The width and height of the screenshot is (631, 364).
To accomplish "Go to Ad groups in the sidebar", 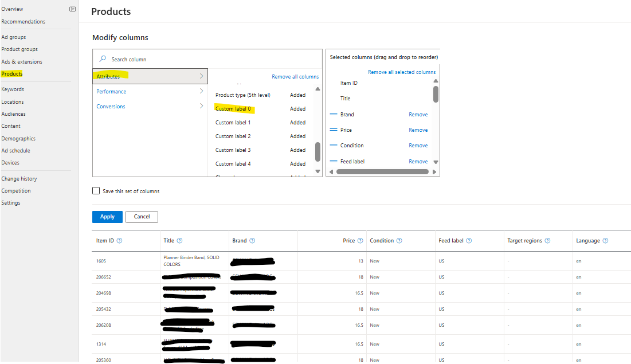I will [x=14, y=37].
